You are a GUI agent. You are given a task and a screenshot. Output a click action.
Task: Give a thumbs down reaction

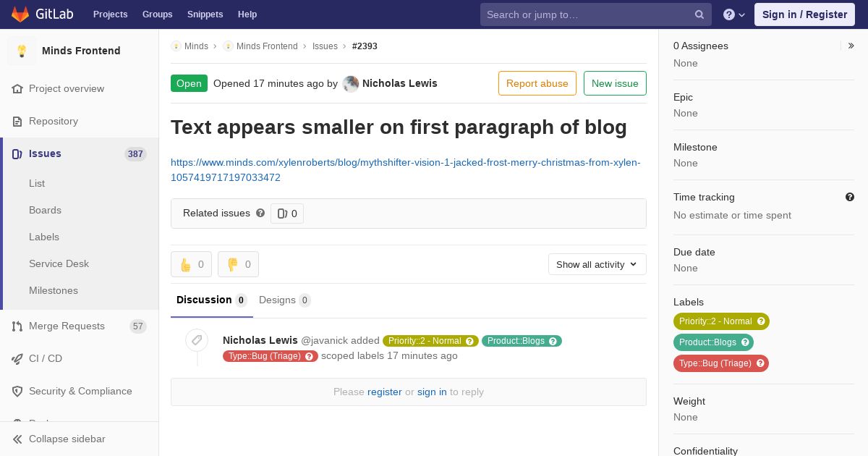(238, 265)
